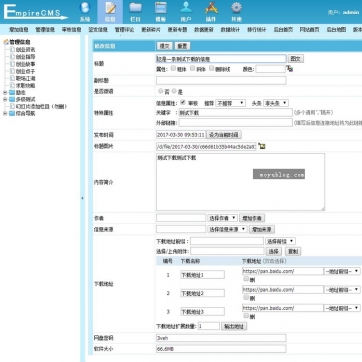Check the 删 box under 下载地址2

(x=246, y=297)
